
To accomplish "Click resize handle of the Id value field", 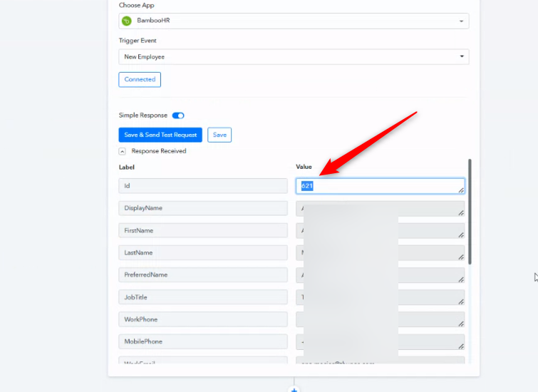I will 461,190.
